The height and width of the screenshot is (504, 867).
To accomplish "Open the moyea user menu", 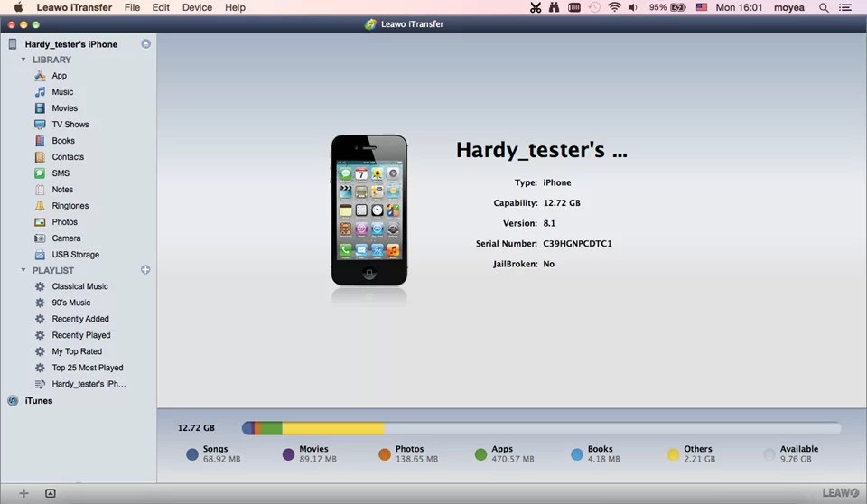I will (789, 8).
